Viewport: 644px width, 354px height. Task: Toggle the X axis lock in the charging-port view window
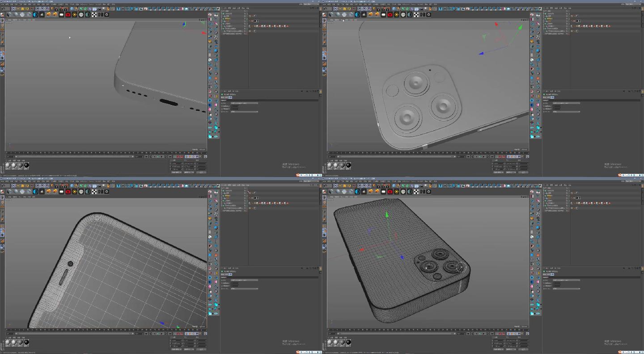click(38, 9)
